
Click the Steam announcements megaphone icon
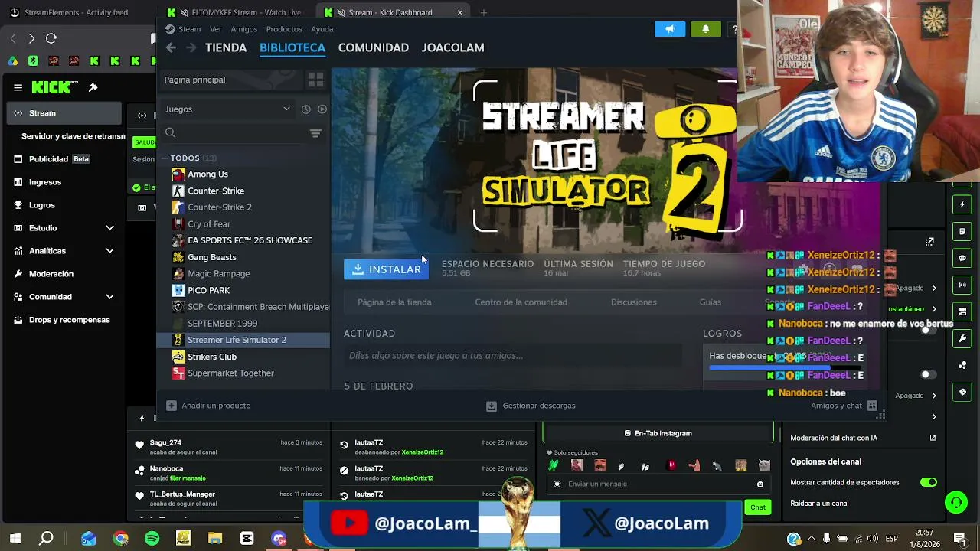670,29
